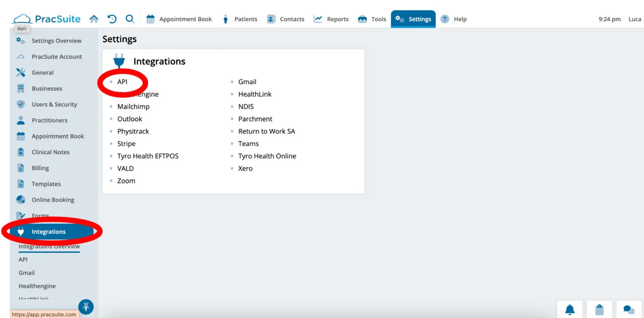Viewport: 644px width, 318px height.
Task: Open the chat bubbles icon at bottom right
Action: click(628, 309)
